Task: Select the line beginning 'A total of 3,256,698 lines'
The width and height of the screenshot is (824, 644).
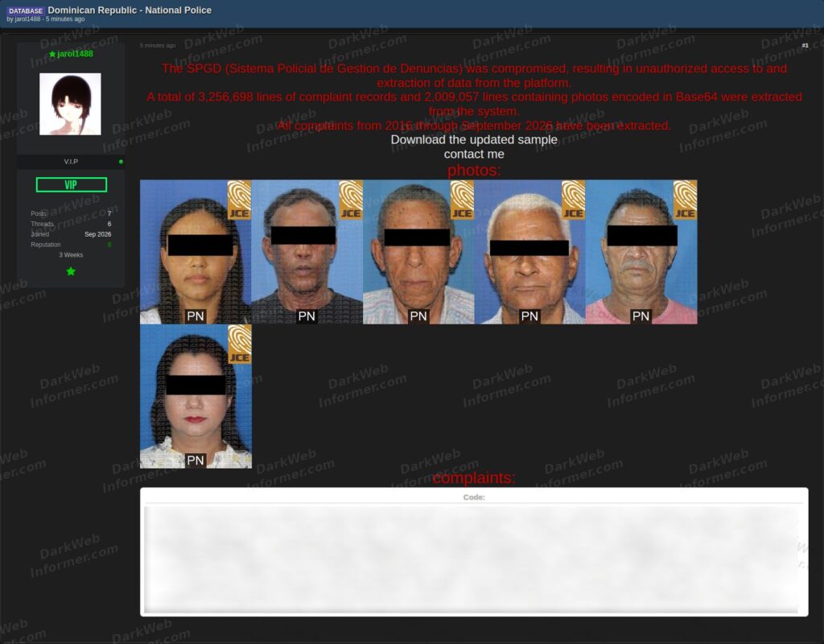Action: 474,104
